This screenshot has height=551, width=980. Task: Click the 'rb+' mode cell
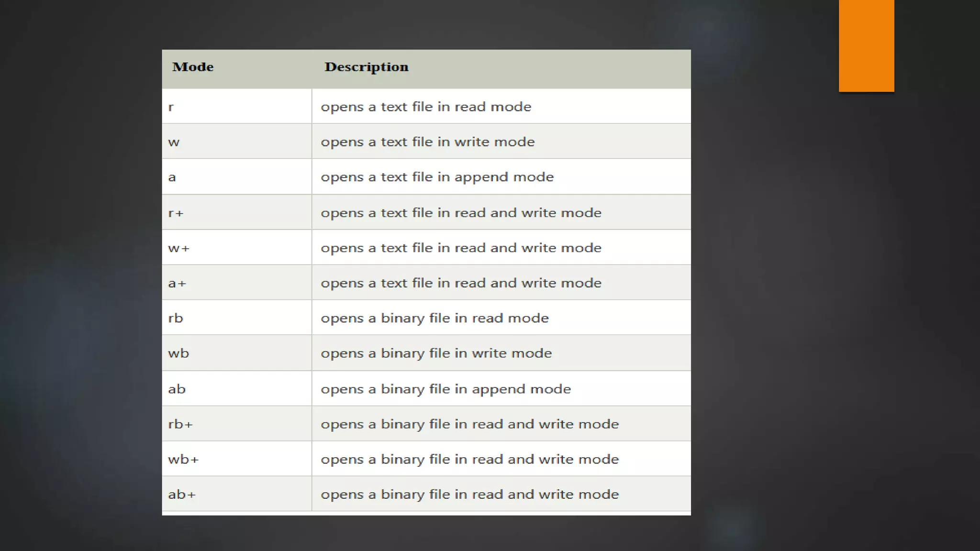pyautogui.click(x=180, y=424)
